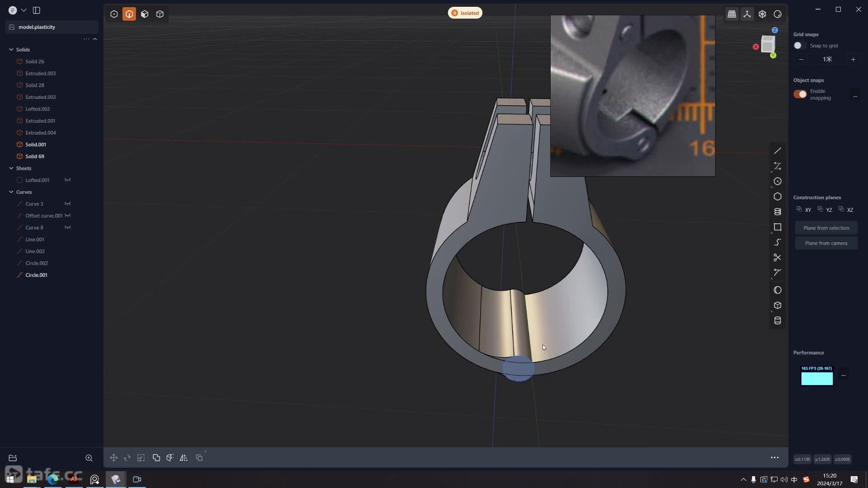Open performance options three-dot menu
The image size is (868, 488).
coord(844,375)
